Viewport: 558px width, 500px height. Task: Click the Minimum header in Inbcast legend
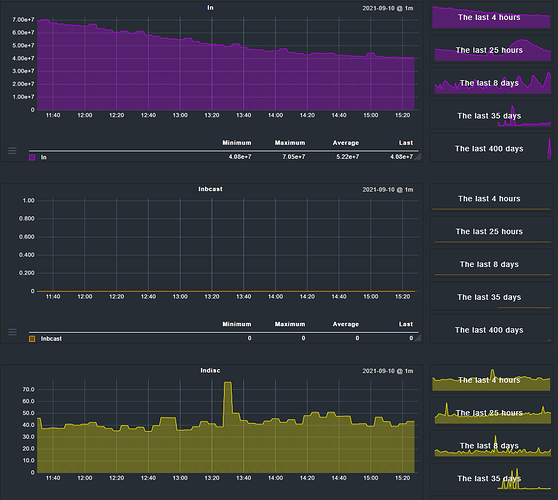pos(237,324)
